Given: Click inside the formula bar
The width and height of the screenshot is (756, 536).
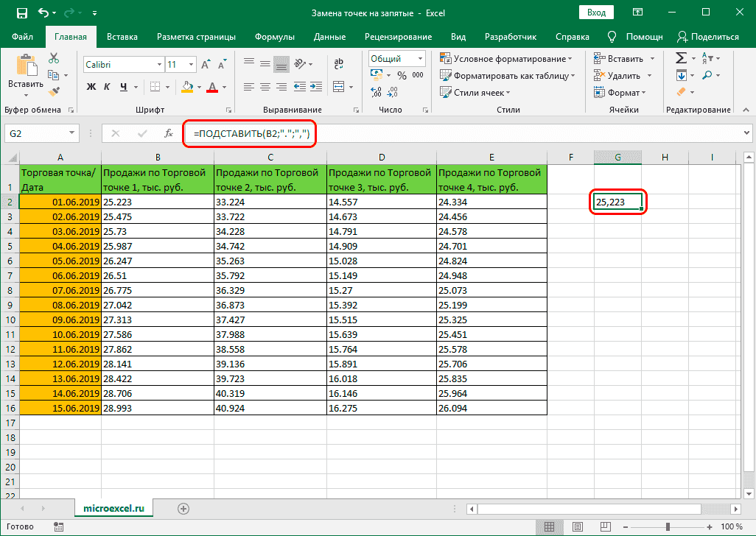Looking at the screenshot, I should (x=442, y=134).
